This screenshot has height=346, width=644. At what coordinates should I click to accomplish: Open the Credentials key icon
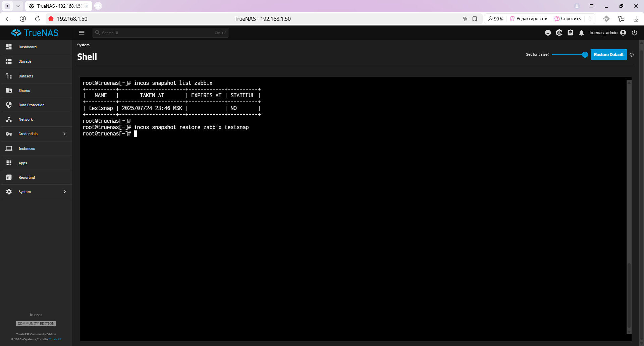9,134
